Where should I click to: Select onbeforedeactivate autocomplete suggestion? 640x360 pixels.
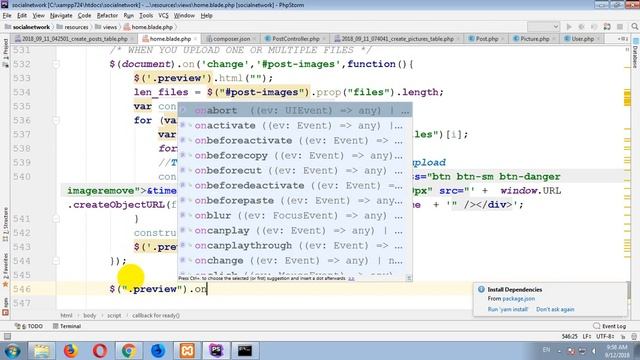(295, 185)
